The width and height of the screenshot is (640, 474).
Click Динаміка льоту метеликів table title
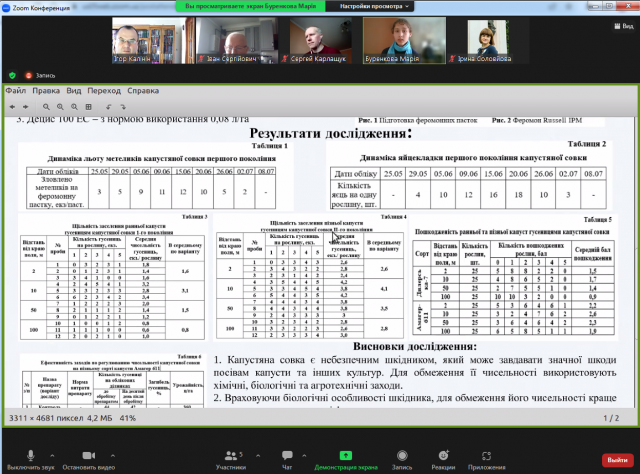tap(162, 158)
